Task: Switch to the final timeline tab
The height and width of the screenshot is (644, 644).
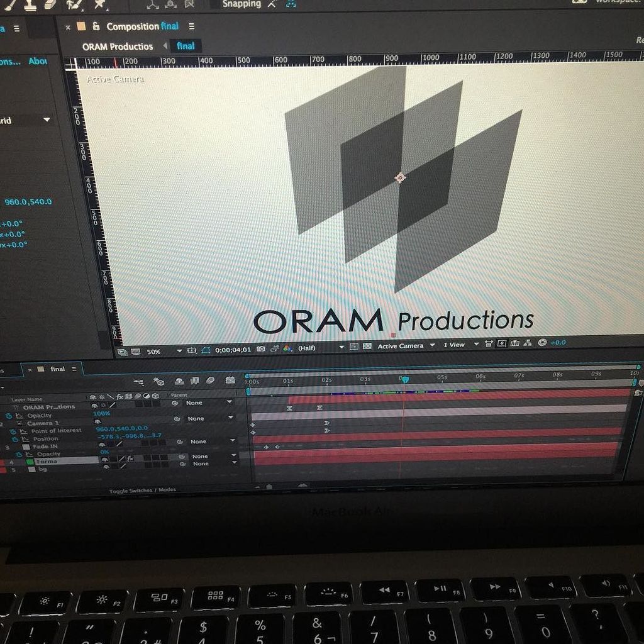Action: point(58,369)
